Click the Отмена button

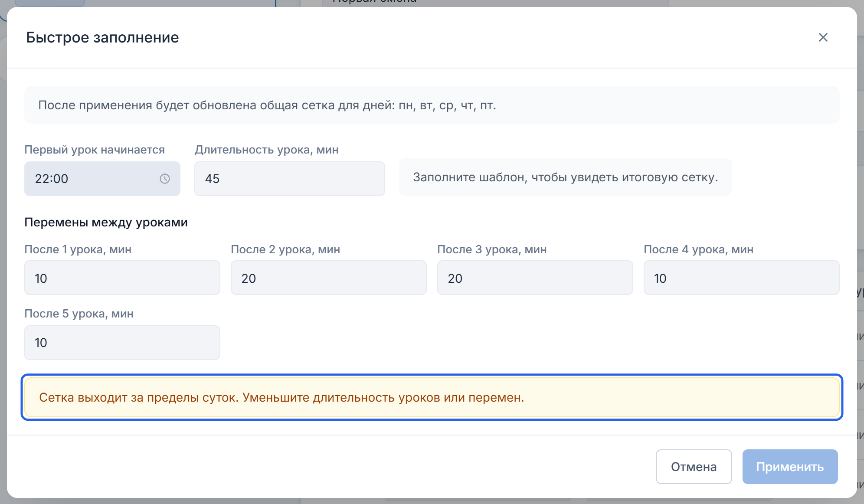[x=694, y=467]
